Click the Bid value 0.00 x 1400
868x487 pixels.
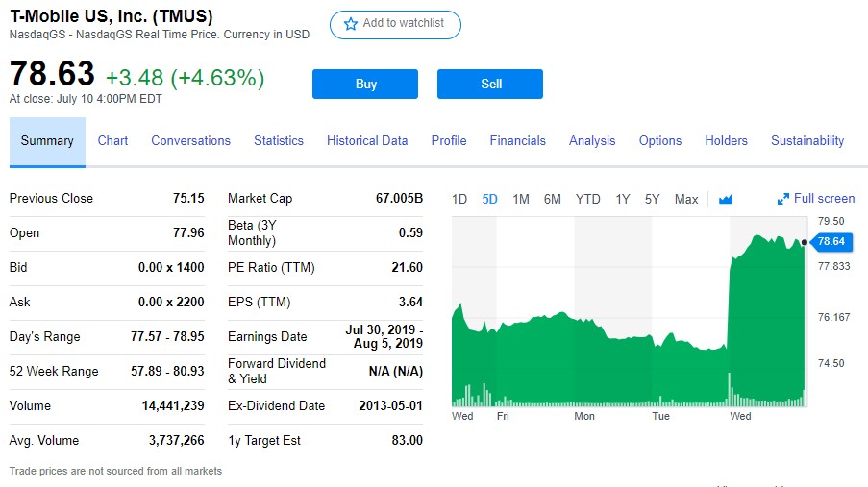pyautogui.click(x=171, y=267)
